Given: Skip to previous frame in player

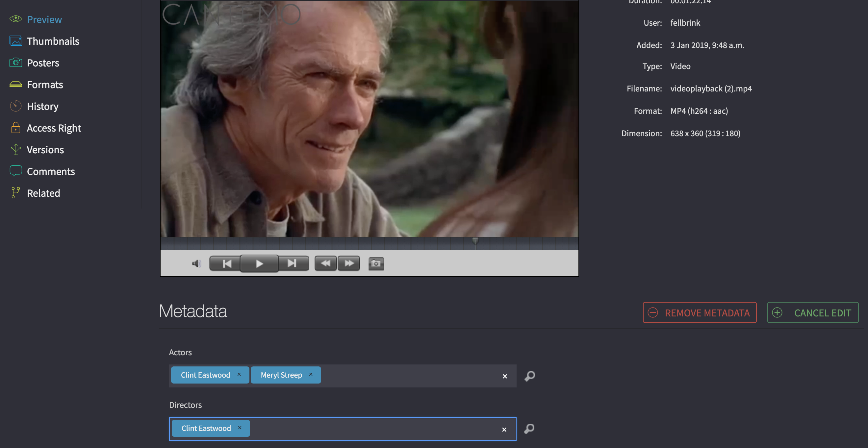Looking at the screenshot, I should pyautogui.click(x=225, y=263).
